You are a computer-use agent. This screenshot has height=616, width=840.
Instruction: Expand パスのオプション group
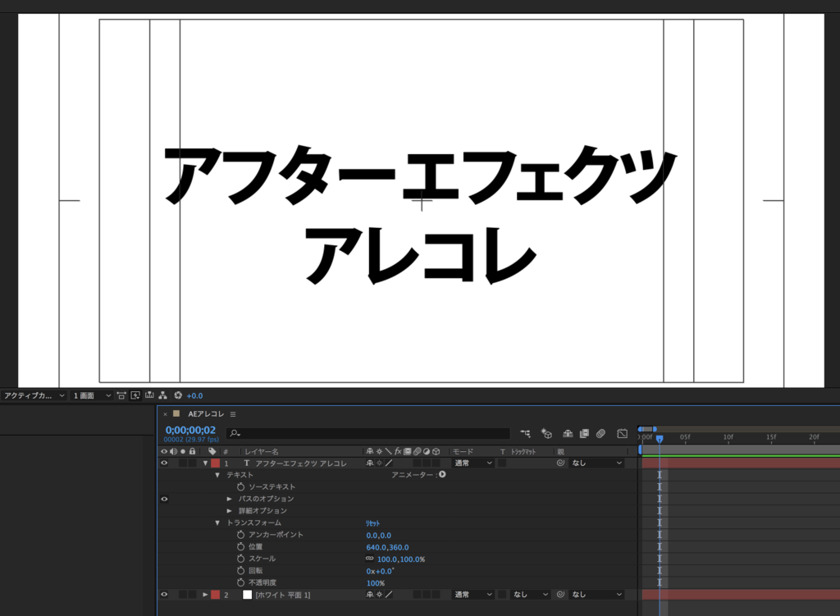point(230,499)
